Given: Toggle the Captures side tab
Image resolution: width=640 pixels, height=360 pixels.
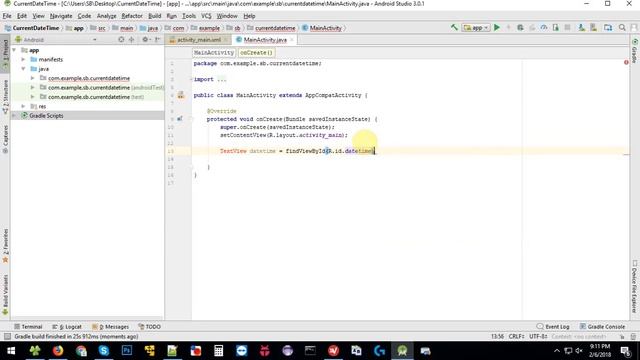Looking at the screenshot, I should click(x=5, y=139).
